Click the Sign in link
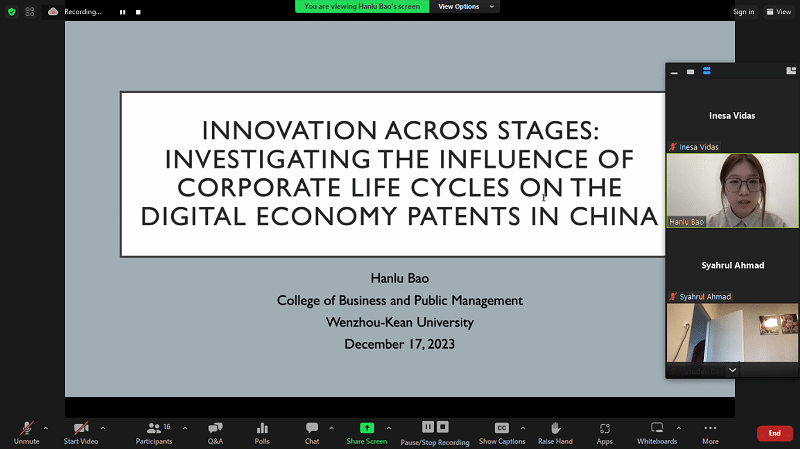Image resolution: width=800 pixels, height=449 pixels. click(x=743, y=12)
